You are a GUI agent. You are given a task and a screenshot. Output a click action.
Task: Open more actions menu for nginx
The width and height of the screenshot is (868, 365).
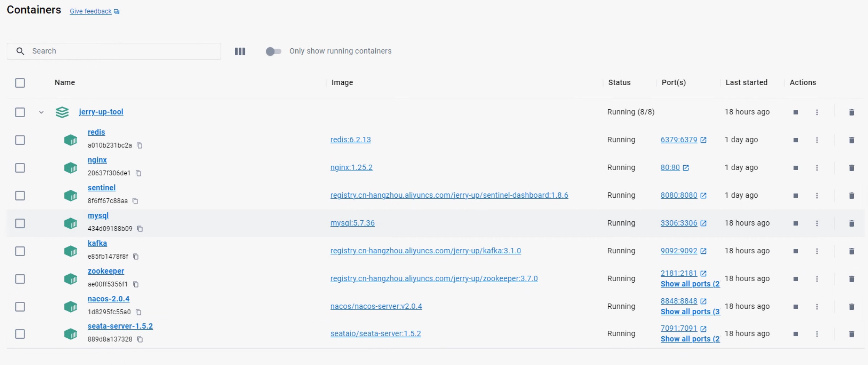pos(817,168)
